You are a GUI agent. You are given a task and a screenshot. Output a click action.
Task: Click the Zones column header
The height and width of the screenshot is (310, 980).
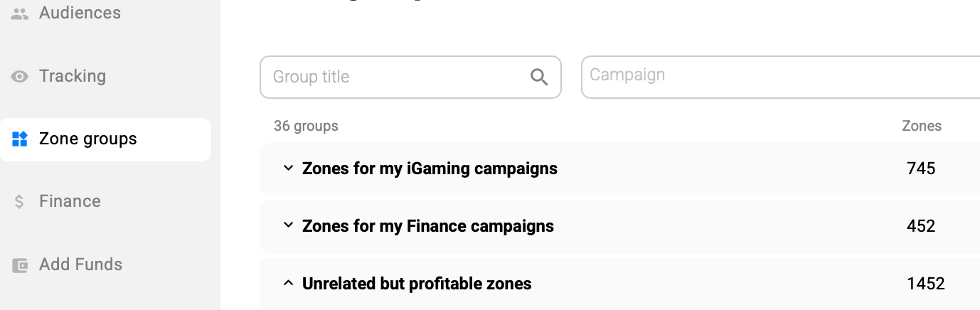[921, 126]
